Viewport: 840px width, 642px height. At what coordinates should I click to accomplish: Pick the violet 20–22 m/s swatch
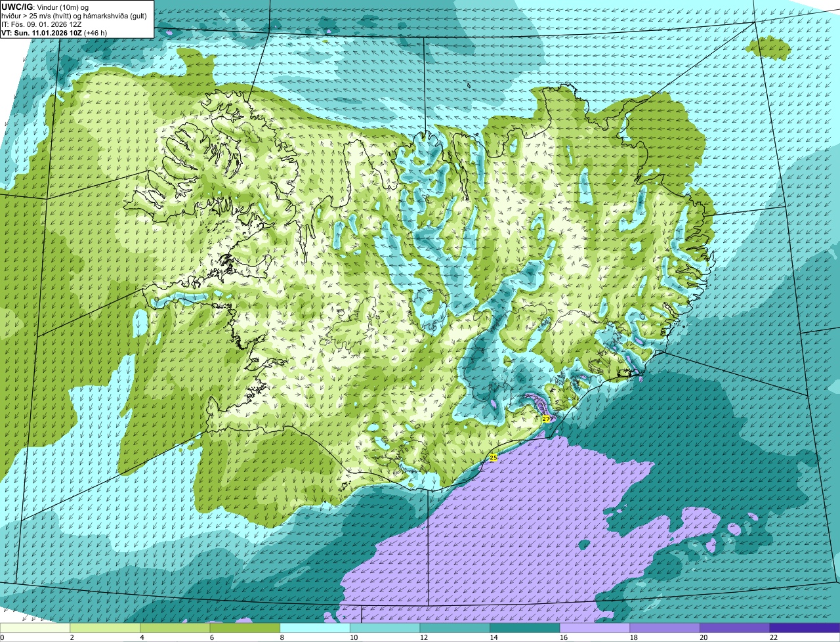(x=735, y=628)
